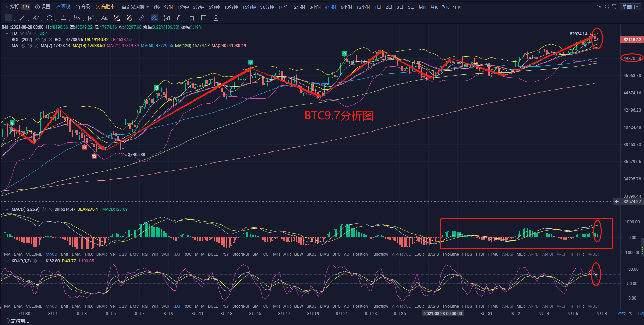Viewport: 644px width, 325px height.
Task: Click the eraser icon in drawing toolbar
Action: click(x=117, y=18)
